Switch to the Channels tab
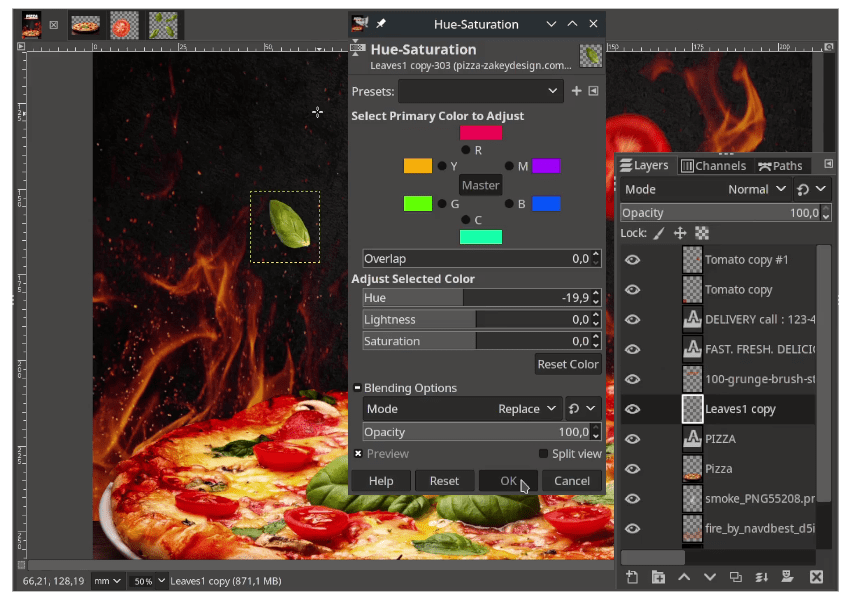This screenshot has height=600, width=850. [x=714, y=165]
